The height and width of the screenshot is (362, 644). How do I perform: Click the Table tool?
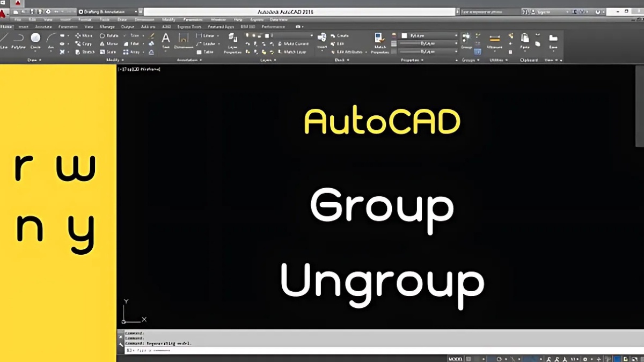coord(205,52)
